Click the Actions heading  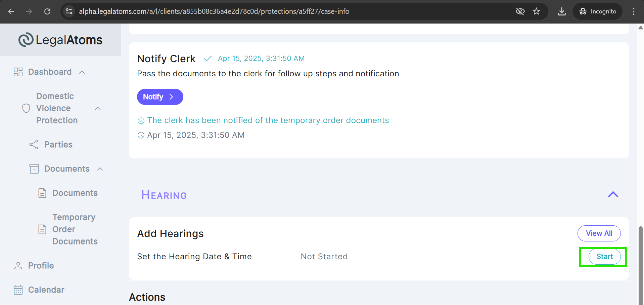[147, 297]
